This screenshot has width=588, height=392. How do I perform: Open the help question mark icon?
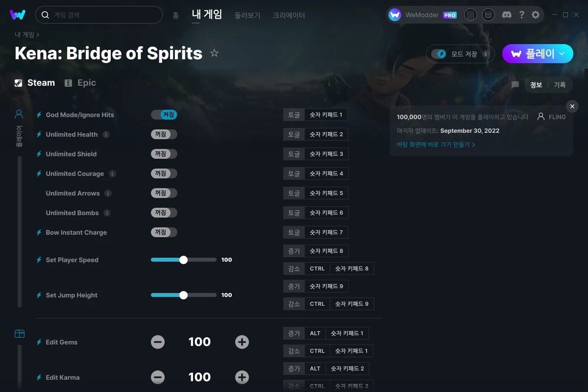click(521, 15)
